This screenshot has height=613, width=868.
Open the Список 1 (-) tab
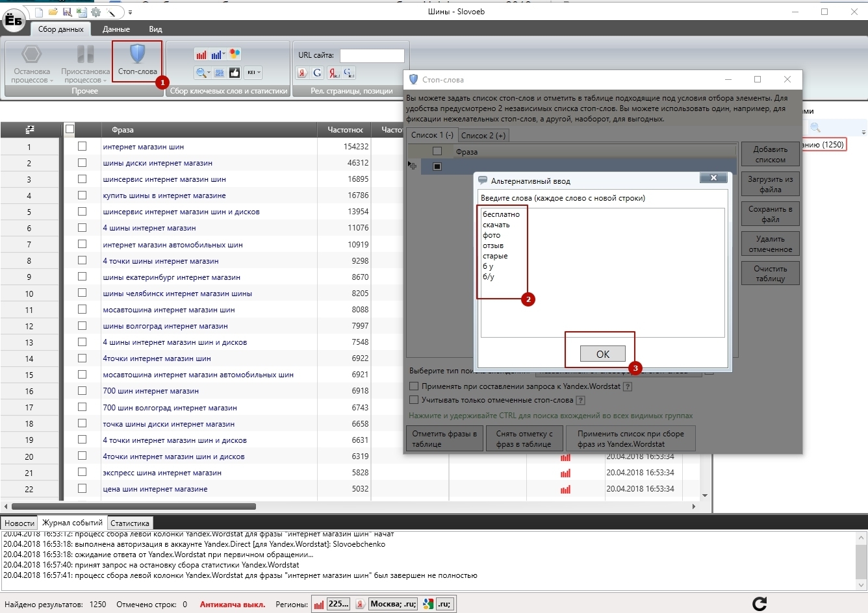pos(432,135)
